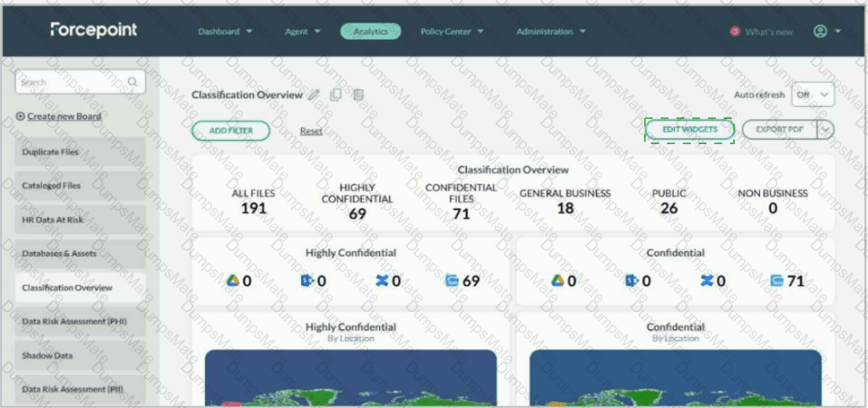Expand the Policy Center menu arrow
Viewport: 868px width, 408px height.
(480, 32)
